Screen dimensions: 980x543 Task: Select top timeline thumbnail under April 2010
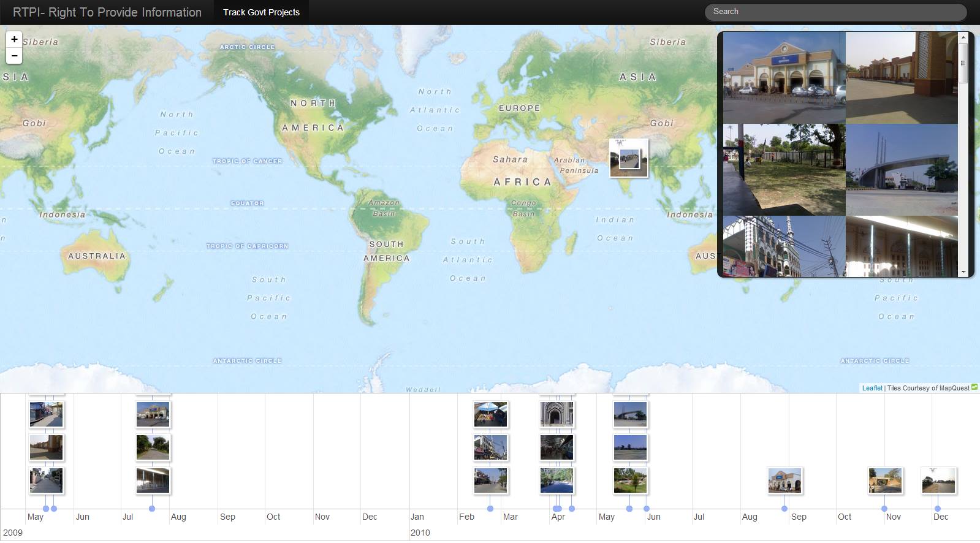[x=557, y=415]
